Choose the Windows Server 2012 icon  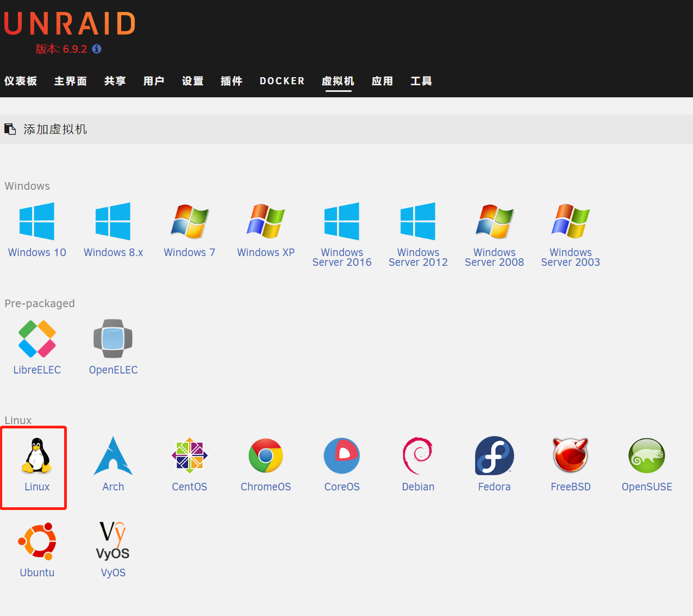(418, 221)
